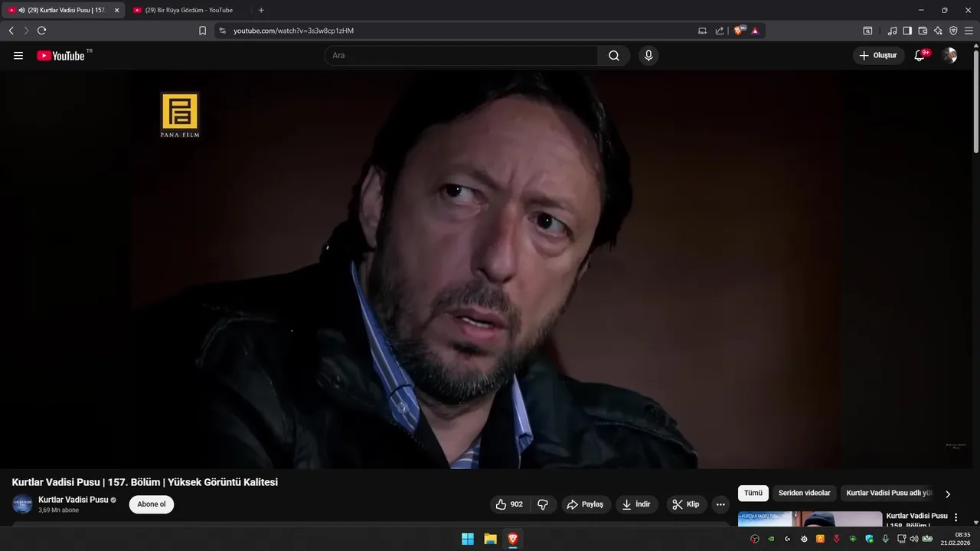This screenshot has height=551, width=980.
Task: Select Kurtlar Vadisi Pusu adlı chip
Action: point(889,493)
